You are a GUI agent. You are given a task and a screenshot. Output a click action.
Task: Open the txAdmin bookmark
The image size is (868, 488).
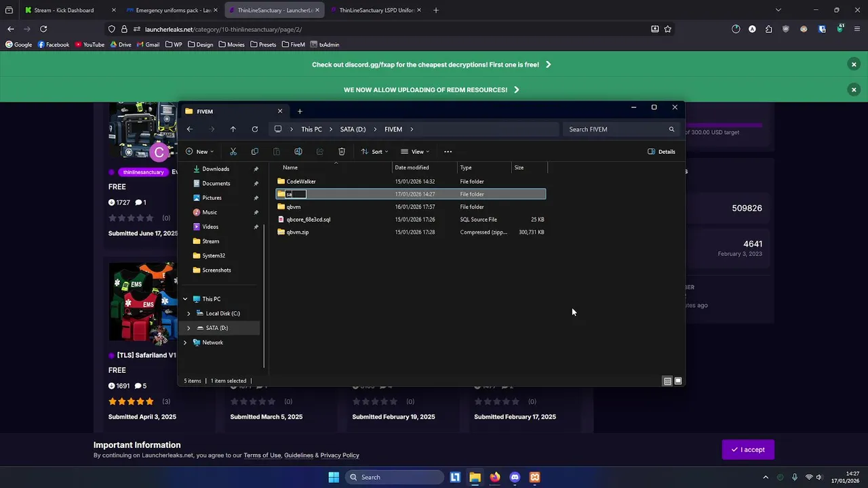pyautogui.click(x=325, y=45)
